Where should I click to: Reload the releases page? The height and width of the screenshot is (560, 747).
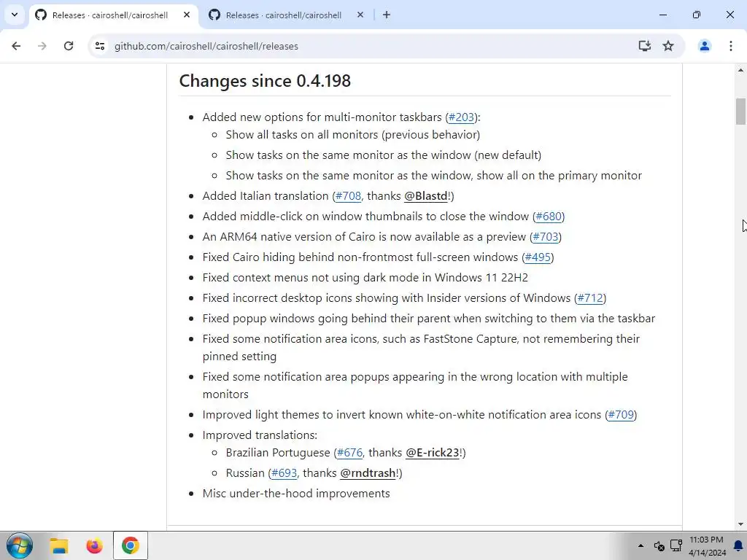coord(69,46)
